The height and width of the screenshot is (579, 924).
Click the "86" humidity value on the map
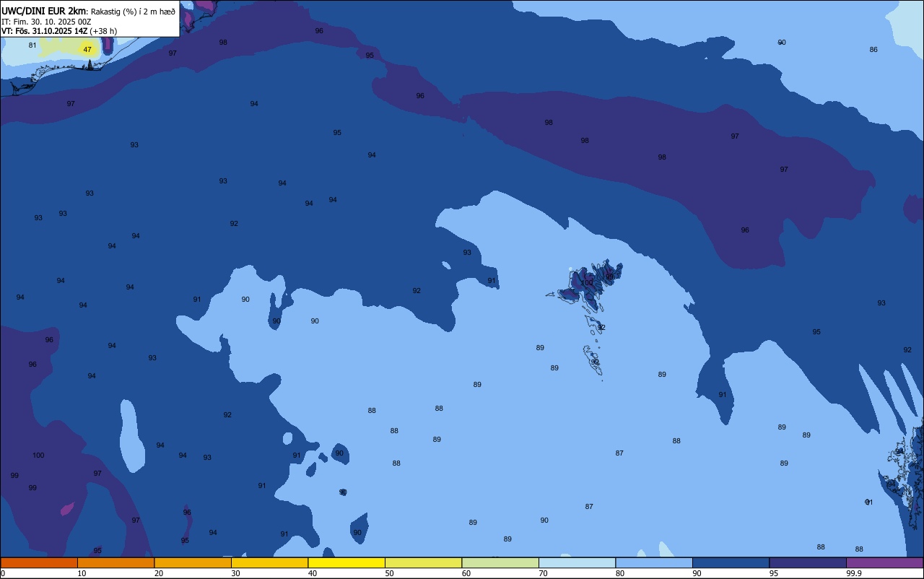[x=873, y=50]
